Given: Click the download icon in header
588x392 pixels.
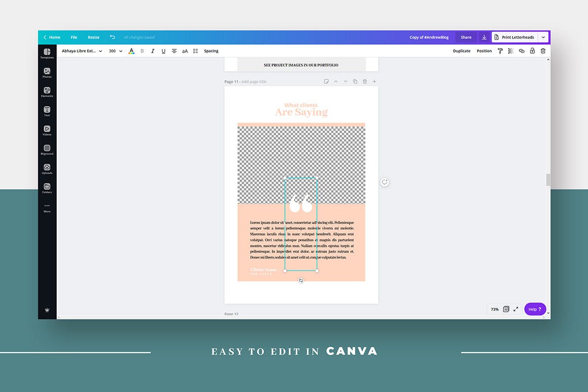Looking at the screenshot, I should 484,37.
